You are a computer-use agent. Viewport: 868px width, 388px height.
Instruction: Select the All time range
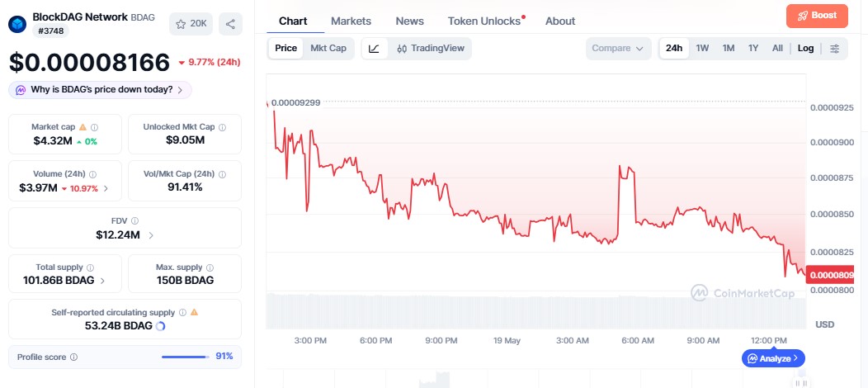coord(778,48)
